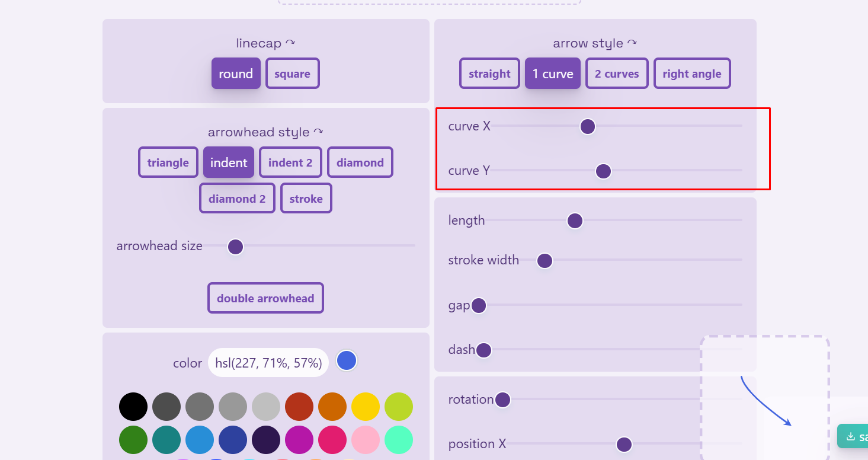Select the 2 curves arrow style
The width and height of the screenshot is (868, 460).
[x=617, y=74]
